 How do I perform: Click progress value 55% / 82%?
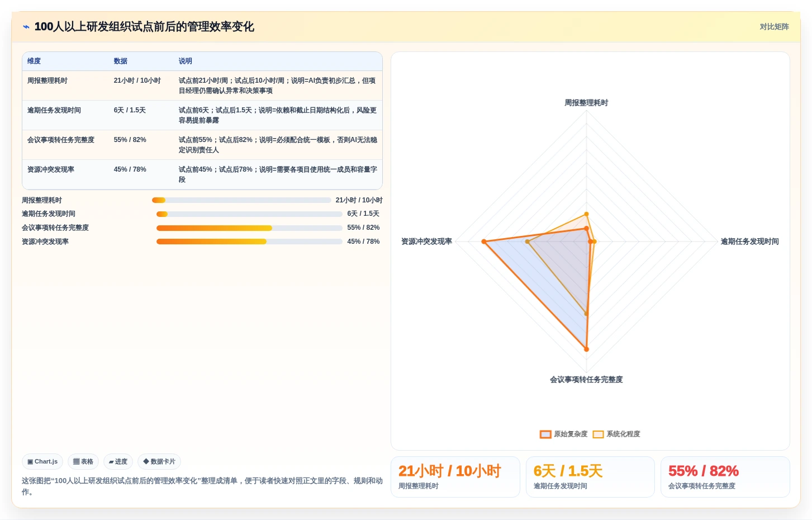click(363, 228)
